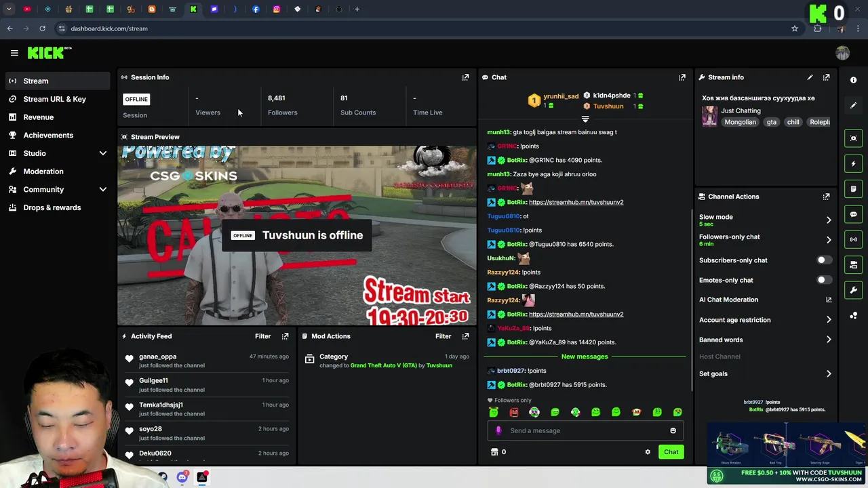Open Followers-only chat options

765,239
